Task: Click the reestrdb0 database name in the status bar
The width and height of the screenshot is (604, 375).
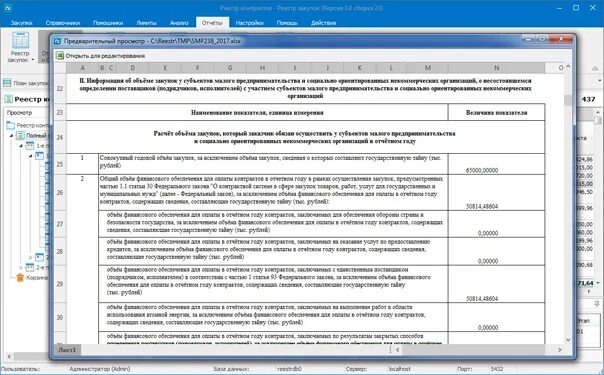Action: [x=289, y=368]
